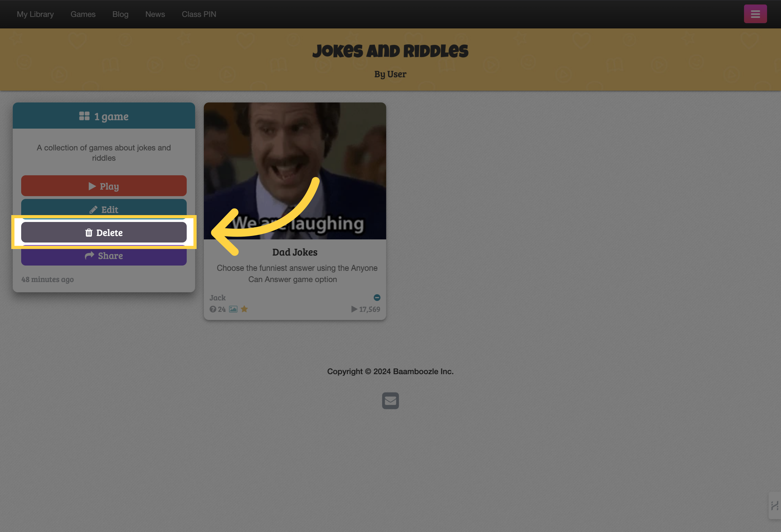Click the collection description about jokes and riddles

tap(104, 153)
